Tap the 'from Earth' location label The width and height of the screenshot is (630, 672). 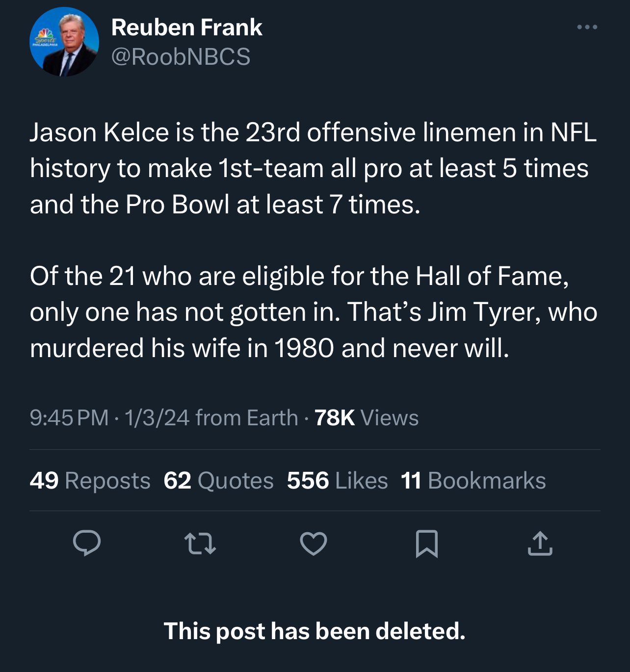point(247,418)
